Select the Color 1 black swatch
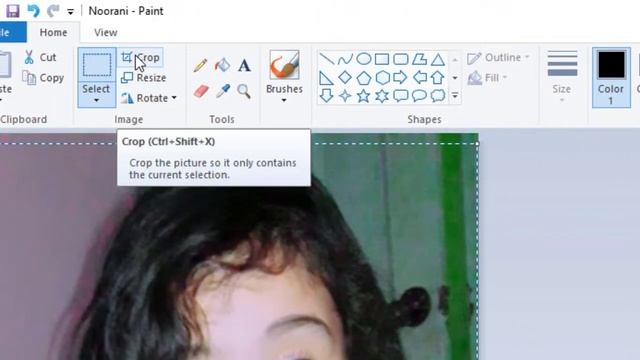Screen dimensions: 640x360 click(611, 64)
